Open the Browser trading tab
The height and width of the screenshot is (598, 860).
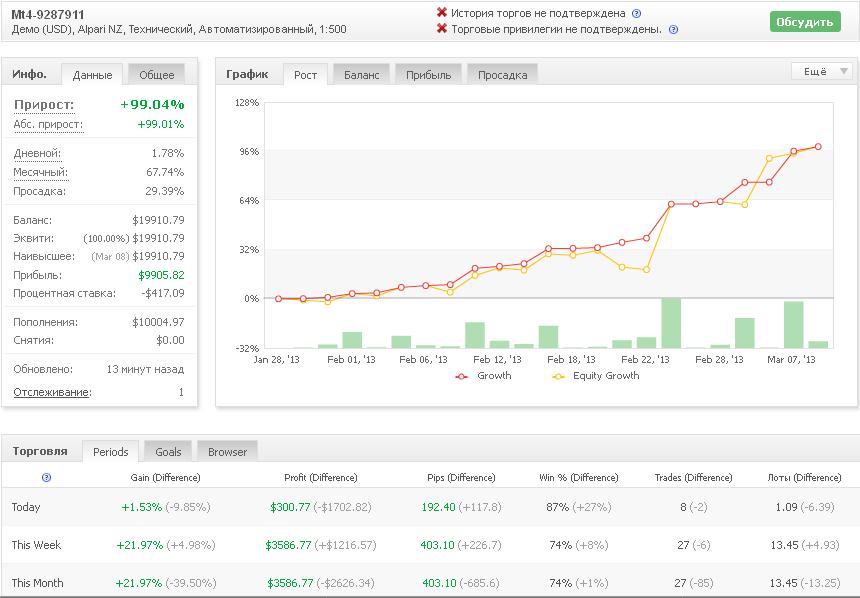click(x=227, y=452)
